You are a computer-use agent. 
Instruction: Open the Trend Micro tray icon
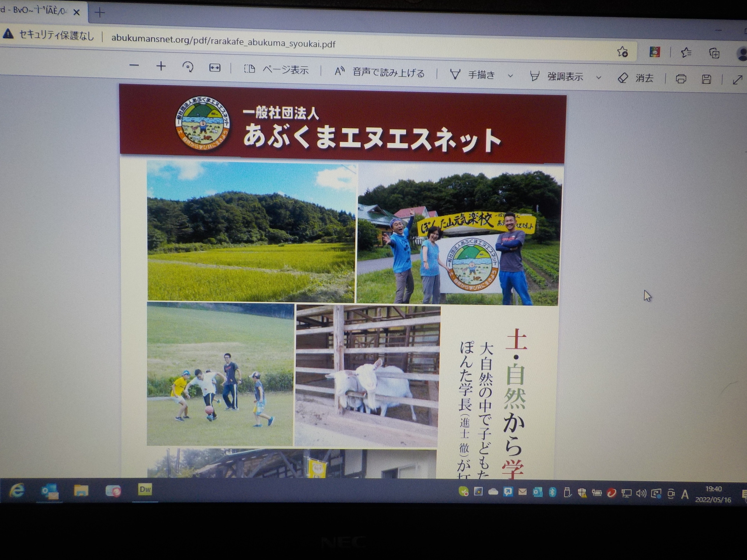click(x=611, y=493)
